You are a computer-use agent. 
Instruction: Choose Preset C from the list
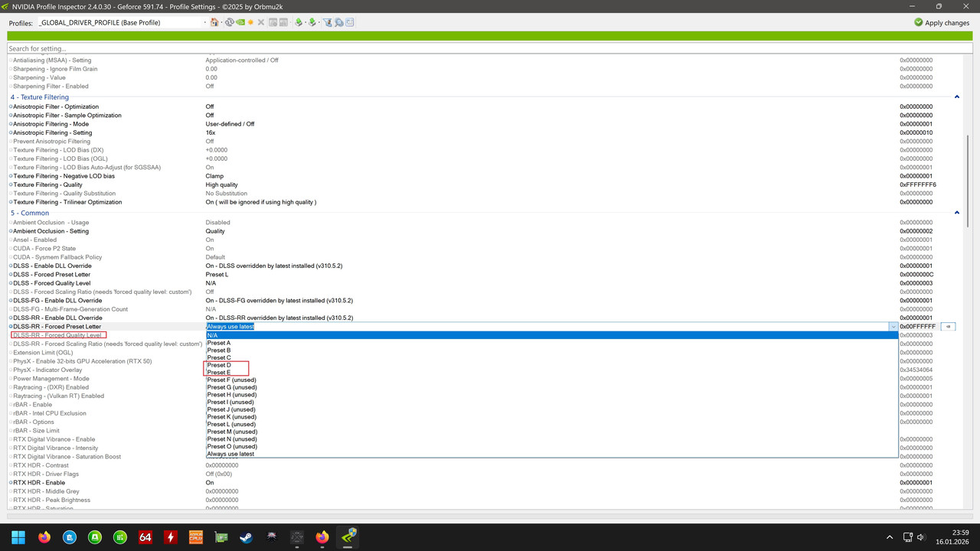coord(551,357)
